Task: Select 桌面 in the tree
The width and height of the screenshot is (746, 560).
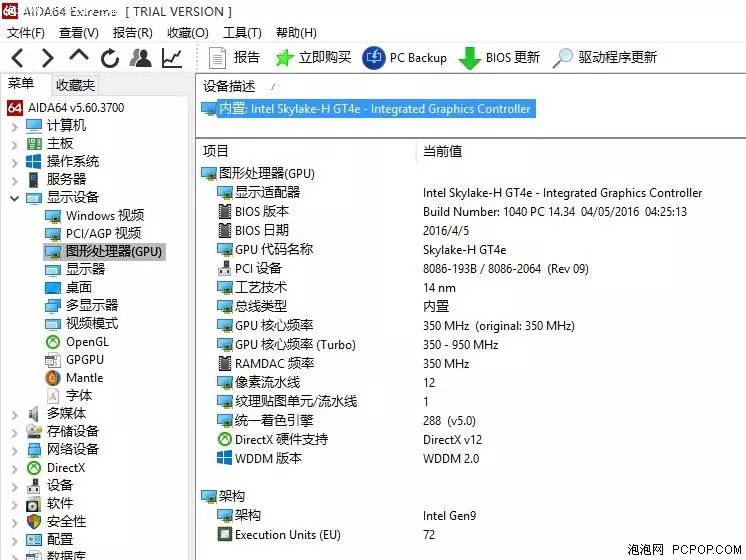Action: 68,287
